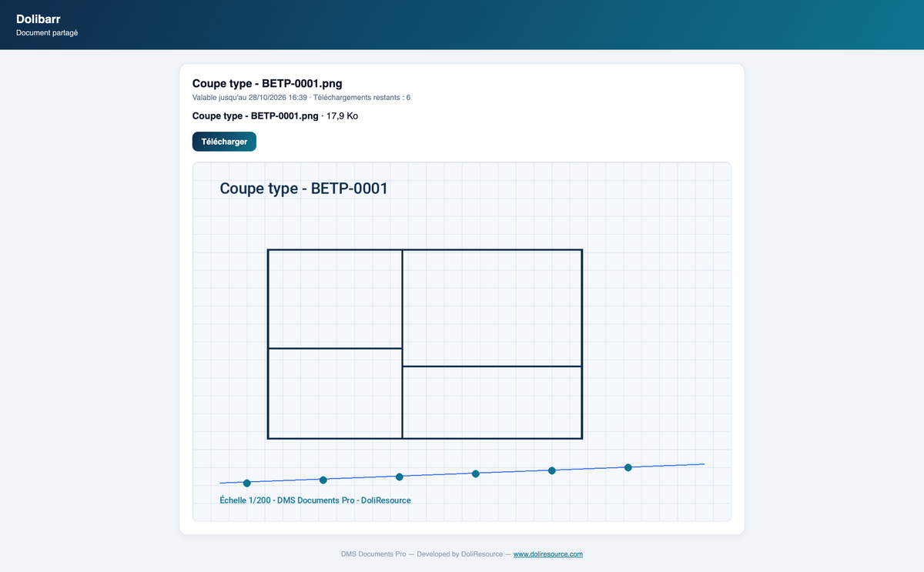Click the Télécharger download button
Screen dimensions: 924x572
coord(224,142)
